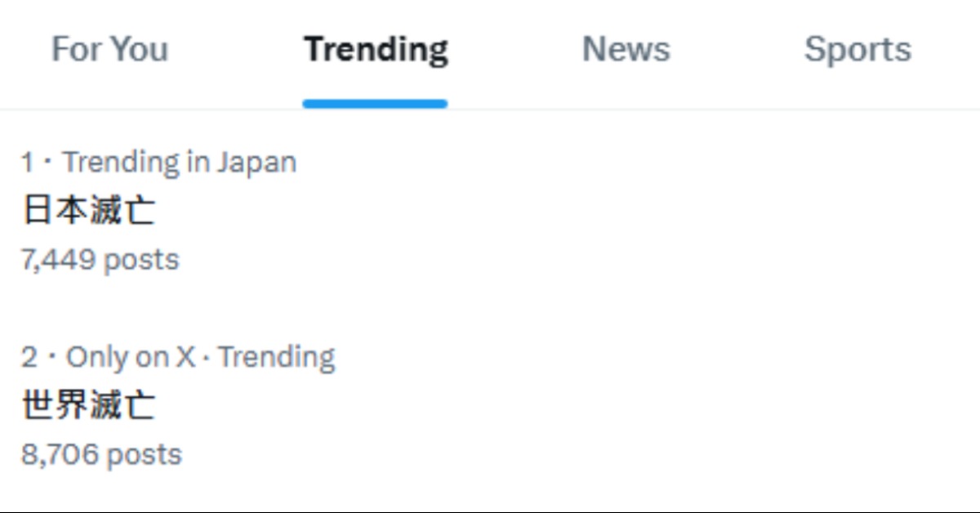Click empty space right of 世界滅亡 row
Image resolution: width=980 pixels, height=513 pixels.
tap(572, 405)
